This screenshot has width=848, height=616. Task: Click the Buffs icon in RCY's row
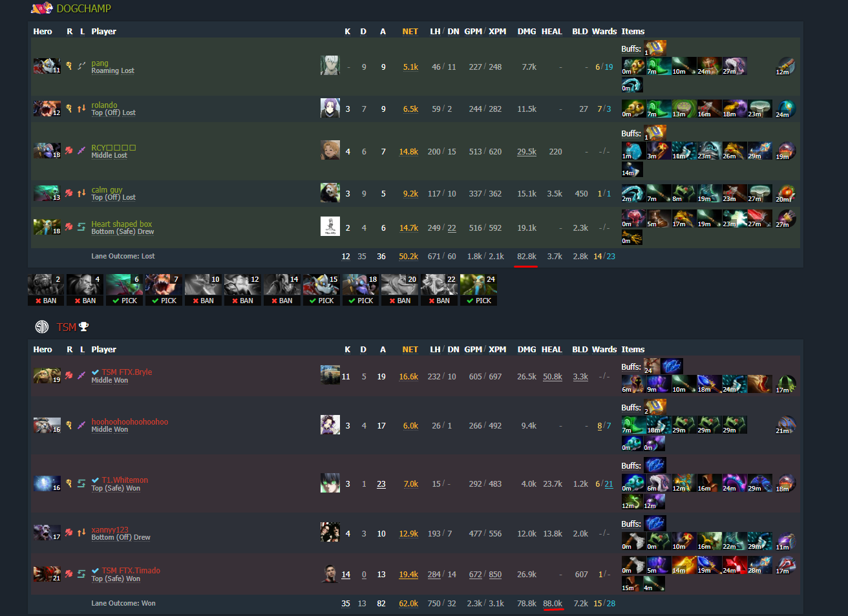(x=655, y=133)
